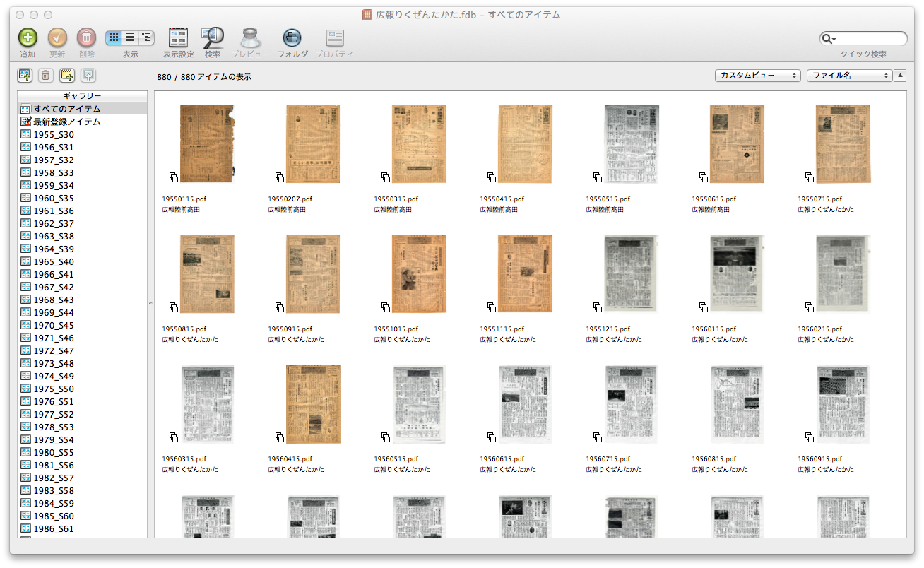Select the 1957_S32 gallery
Image resolution: width=924 pixels, height=568 pixels.
[x=83, y=160]
